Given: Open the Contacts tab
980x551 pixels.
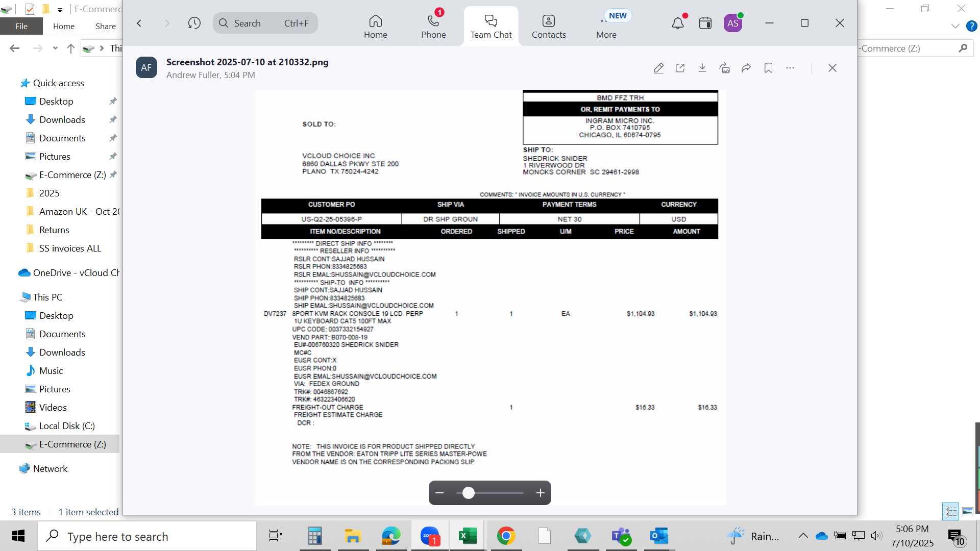Looking at the screenshot, I should tap(549, 27).
